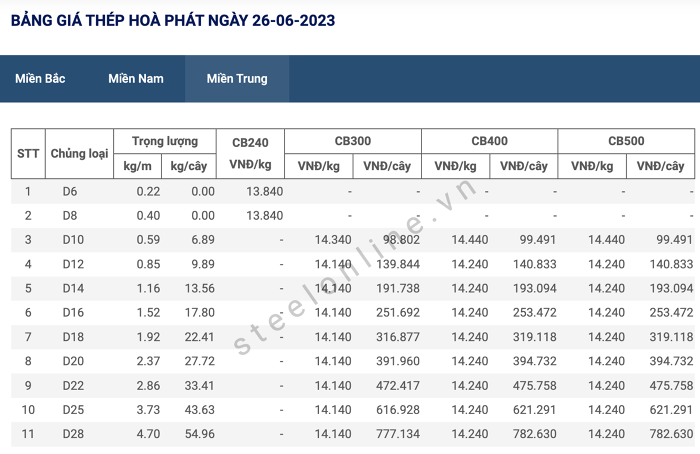Click the 98.802 CB300 value for D10
The image size is (700, 454).
tap(401, 240)
